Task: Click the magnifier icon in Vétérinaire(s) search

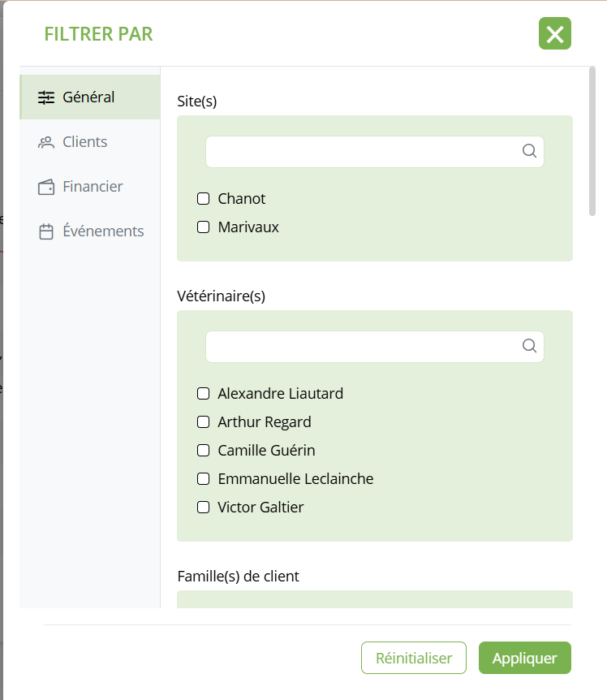Action: pos(529,346)
